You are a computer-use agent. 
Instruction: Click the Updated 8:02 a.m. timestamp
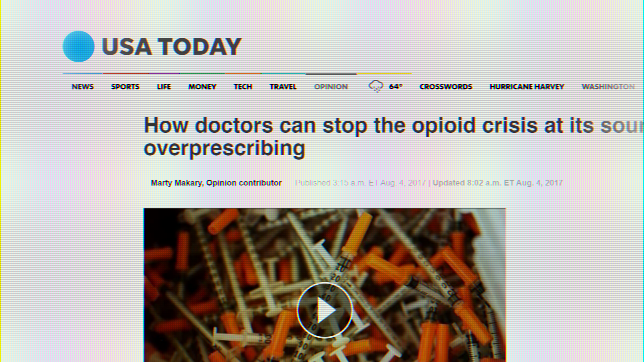[x=497, y=183]
